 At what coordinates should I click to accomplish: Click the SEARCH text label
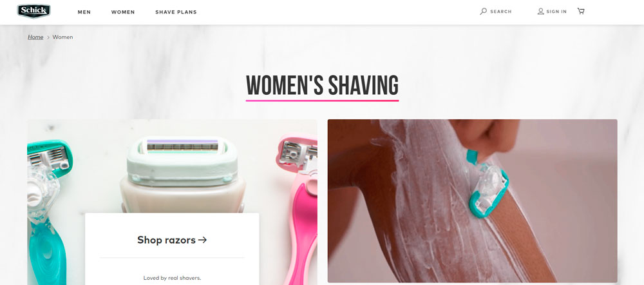click(x=500, y=12)
